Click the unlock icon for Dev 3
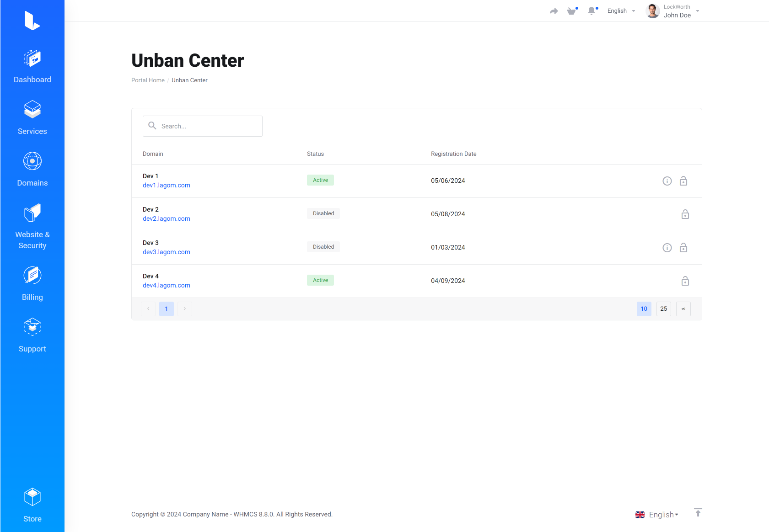The height and width of the screenshot is (532, 769). (x=683, y=248)
